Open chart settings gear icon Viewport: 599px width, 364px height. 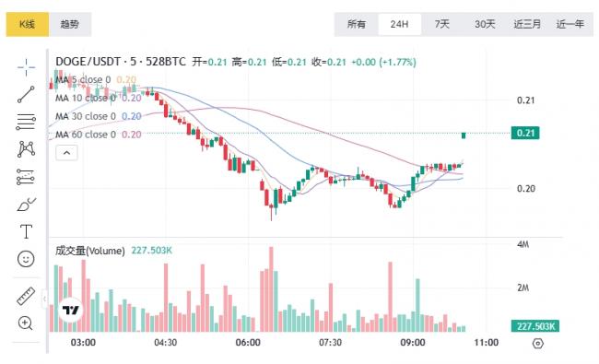537,344
